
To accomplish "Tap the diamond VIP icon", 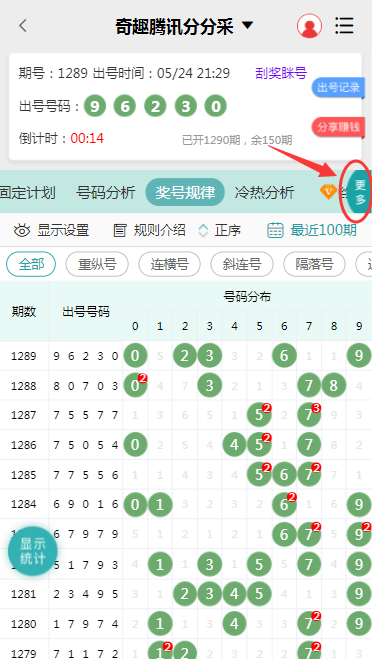I will click(328, 192).
